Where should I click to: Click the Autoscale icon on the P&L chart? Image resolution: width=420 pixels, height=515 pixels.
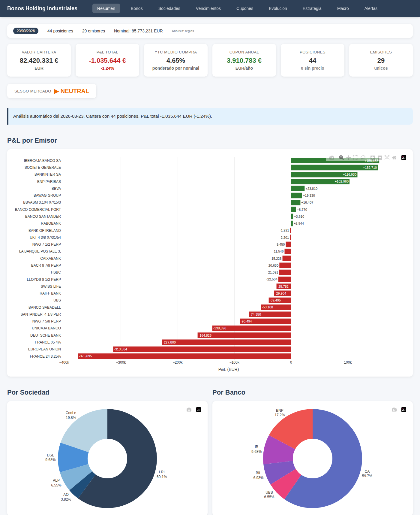pos(387,158)
